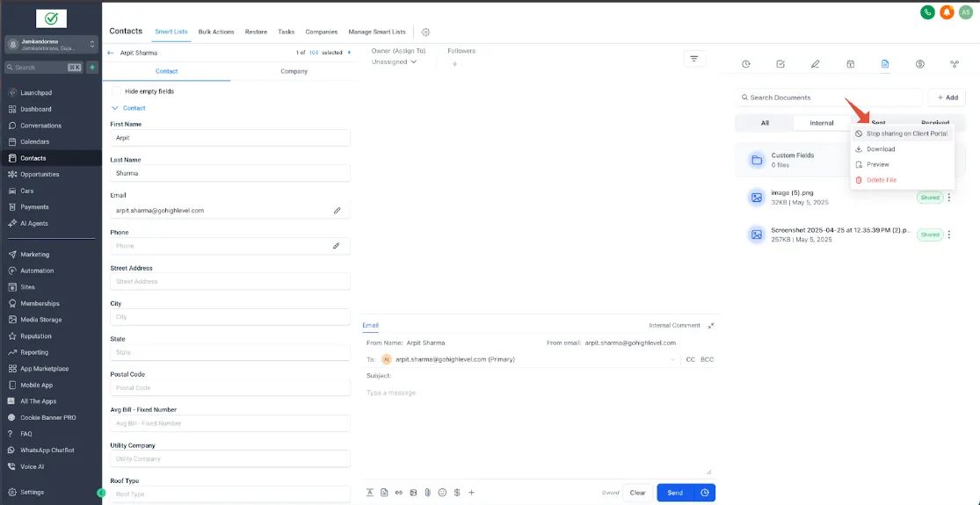Image resolution: width=980 pixels, height=505 pixels.
Task: Open the Notes pencil icon in right panel
Action: [x=815, y=63]
